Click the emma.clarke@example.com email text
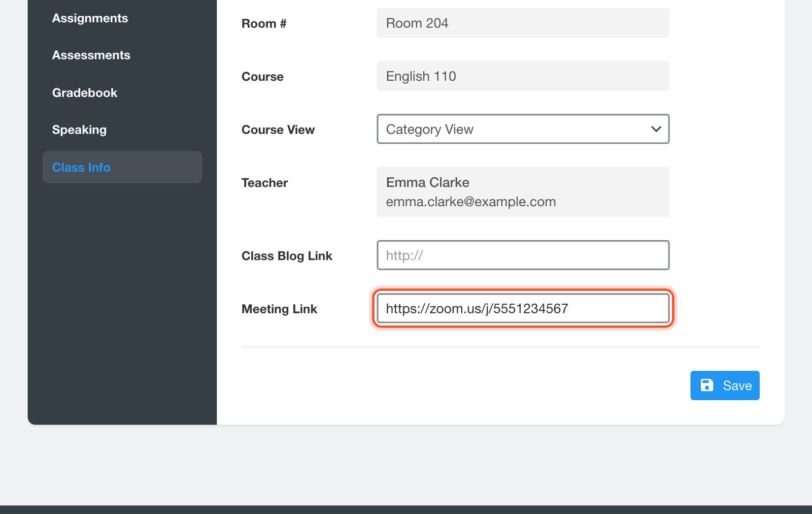 [x=470, y=202]
